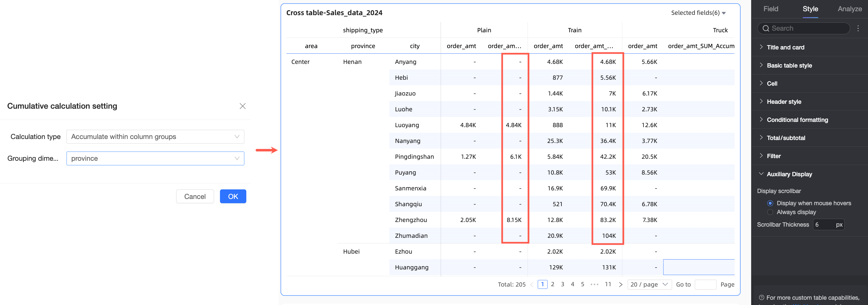
Task: Go to page 5 in pagination
Action: click(x=583, y=285)
